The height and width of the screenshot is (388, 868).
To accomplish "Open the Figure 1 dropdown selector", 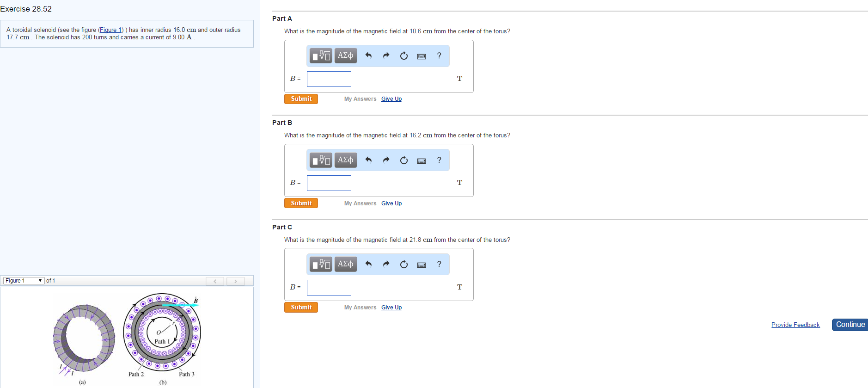I will click(x=24, y=281).
